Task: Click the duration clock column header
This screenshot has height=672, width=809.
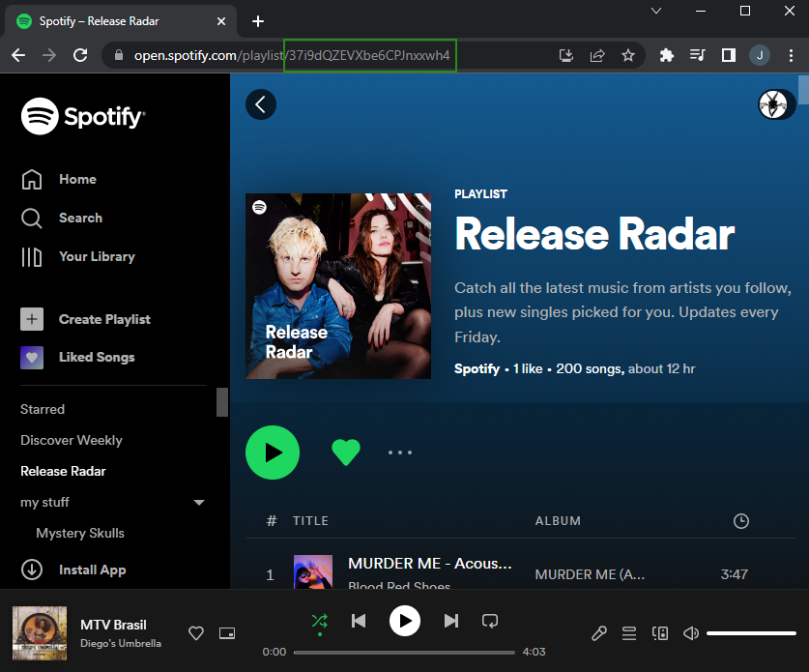Action: (741, 521)
